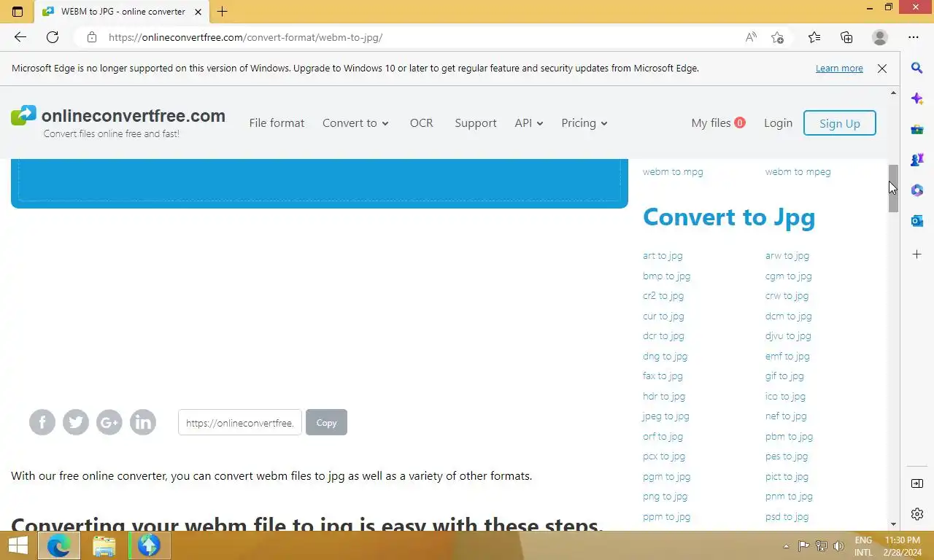Toggle the sidebar hide panel icon
The width and height of the screenshot is (934, 560).
(x=917, y=483)
